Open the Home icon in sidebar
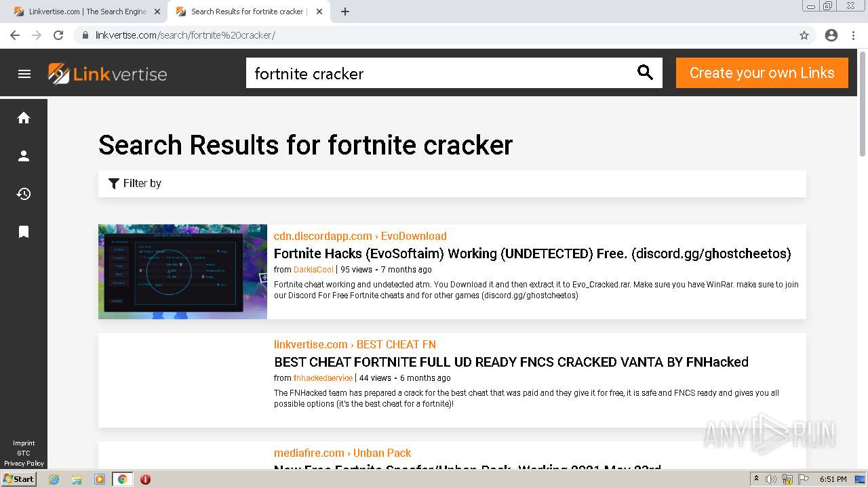The height and width of the screenshot is (488, 868). (x=24, y=118)
